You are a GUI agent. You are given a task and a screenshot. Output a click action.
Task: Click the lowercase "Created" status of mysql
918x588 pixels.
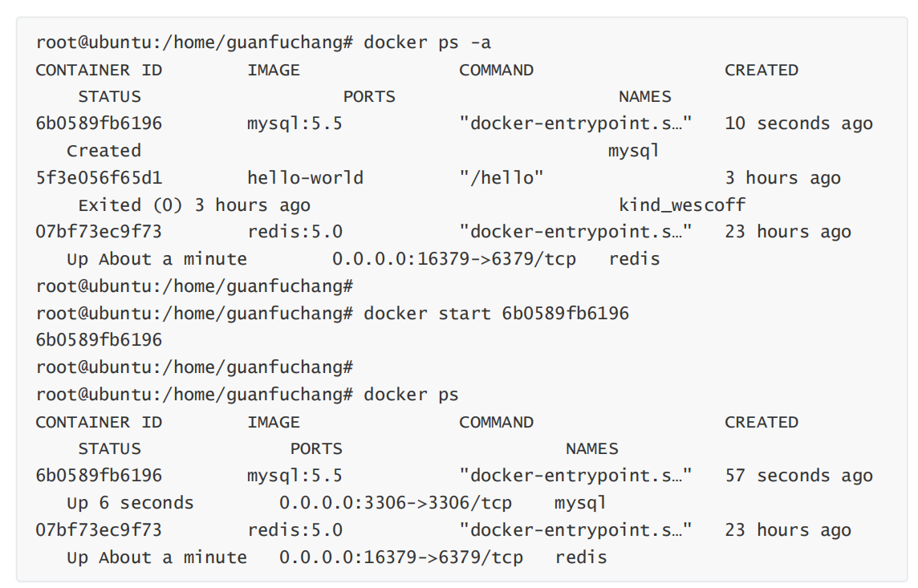tap(104, 151)
